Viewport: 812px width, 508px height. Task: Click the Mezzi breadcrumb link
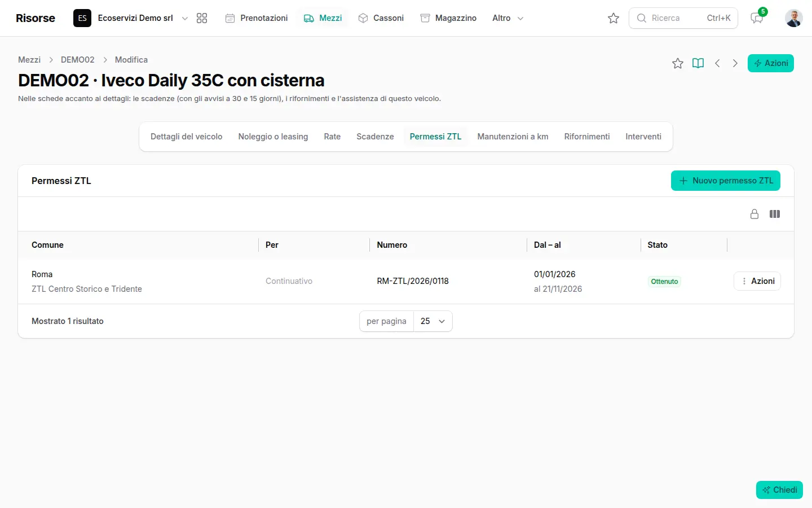(x=29, y=60)
